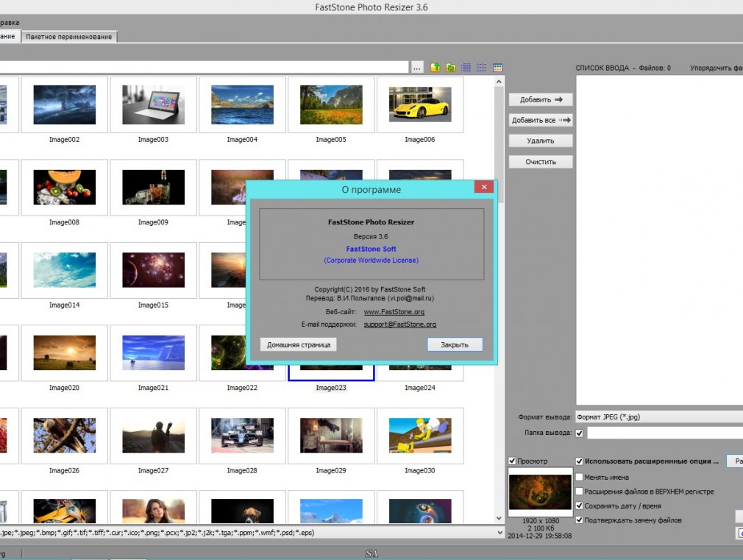Click the up arrow of the thumbnail scrollbar
The height and width of the screenshot is (560, 743).
pyautogui.click(x=499, y=82)
